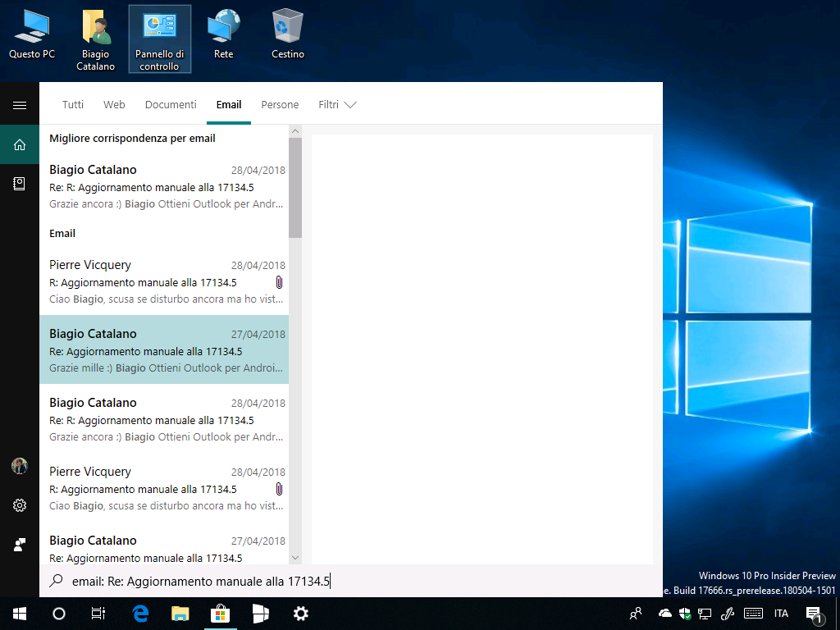The height and width of the screenshot is (630, 840).
Task: Click the results list scrollbar thumb
Action: pyautogui.click(x=295, y=188)
